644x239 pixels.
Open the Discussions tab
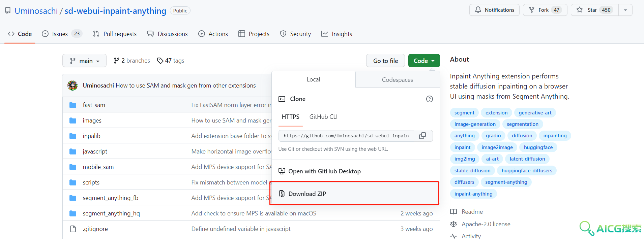pos(168,34)
